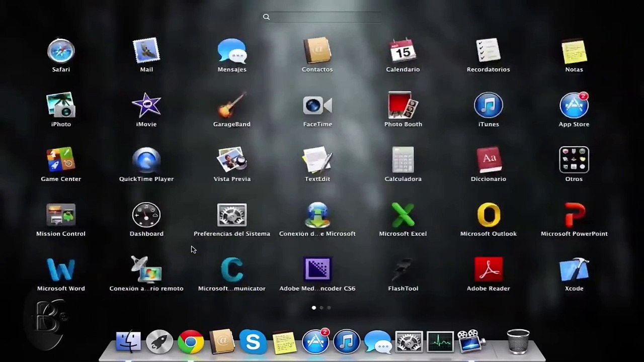Open the Trash in the Dock
The height and width of the screenshot is (362, 644).
(x=518, y=342)
